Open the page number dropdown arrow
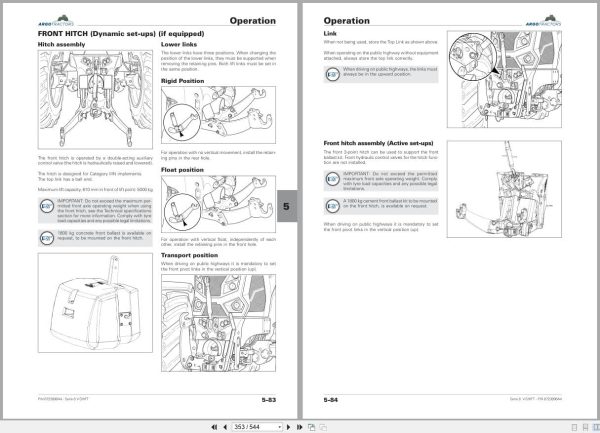This screenshot has height=433, width=600. coord(280,427)
